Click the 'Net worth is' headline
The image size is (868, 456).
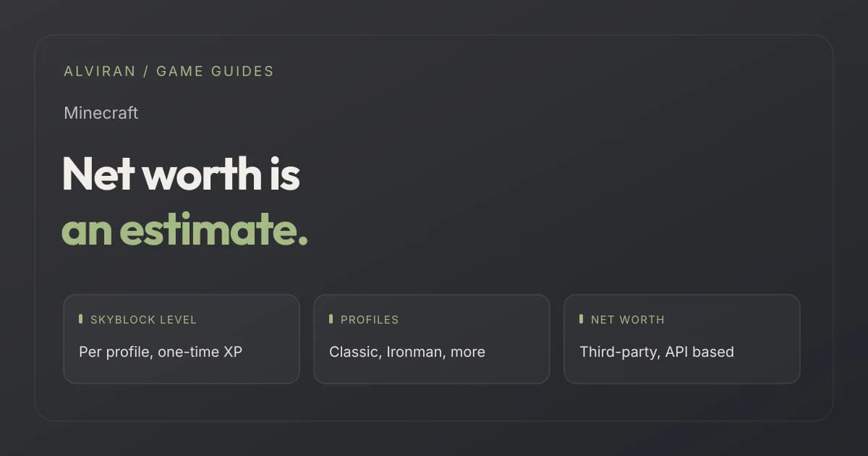click(x=181, y=174)
